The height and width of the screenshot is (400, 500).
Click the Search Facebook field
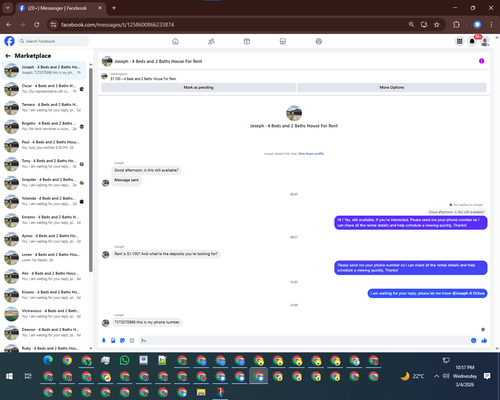[x=53, y=41]
